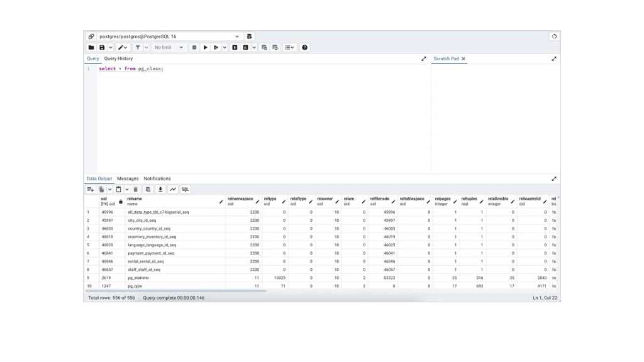644x362 pixels.
Task: Toggle the filter rows funnel button
Action: [138, 48]
